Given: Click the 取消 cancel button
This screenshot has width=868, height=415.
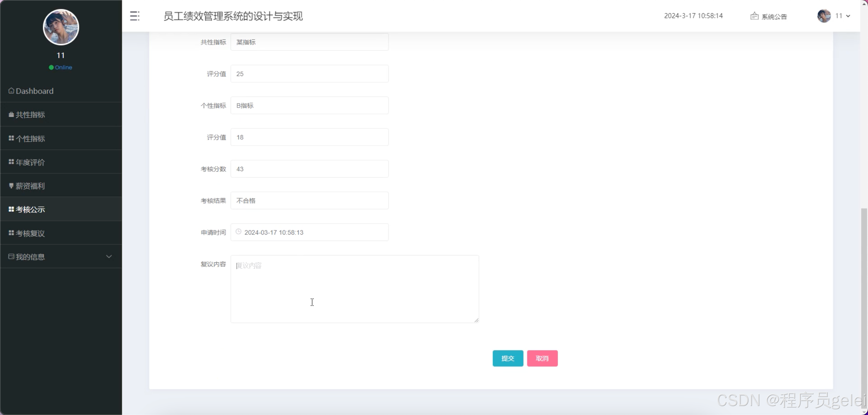Looking at the screenshot, I should tap(542, 358).
